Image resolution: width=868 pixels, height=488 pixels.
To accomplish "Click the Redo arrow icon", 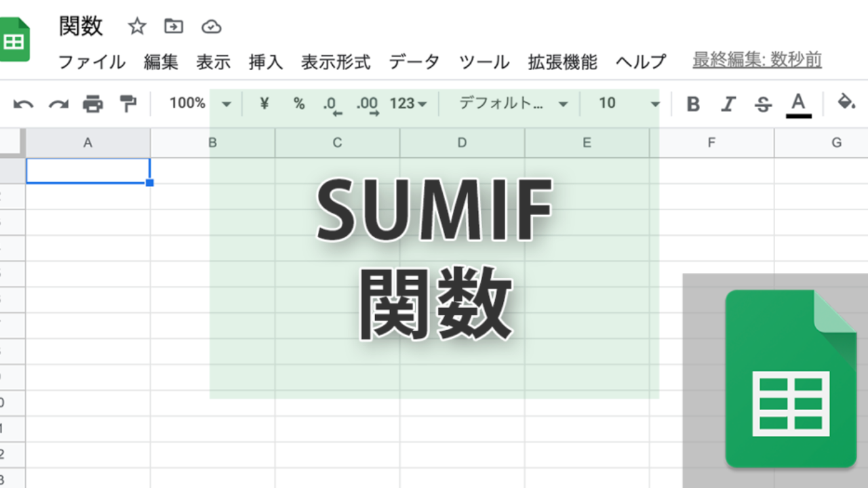I will (x=58, y=104).
